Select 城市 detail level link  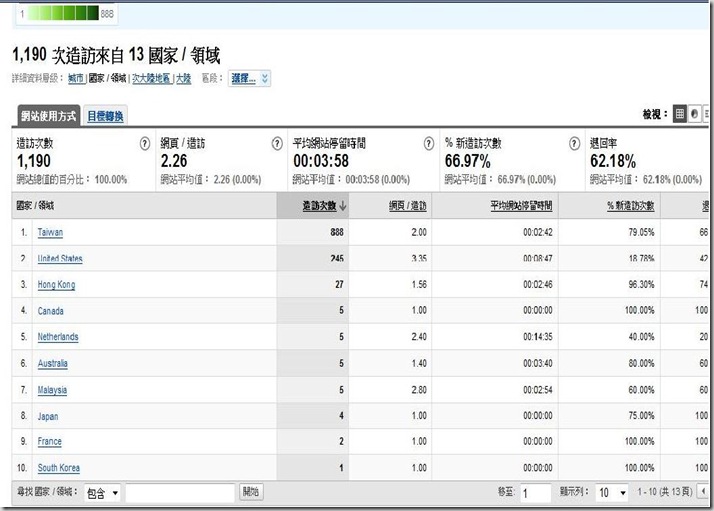[x=76, y=78]
